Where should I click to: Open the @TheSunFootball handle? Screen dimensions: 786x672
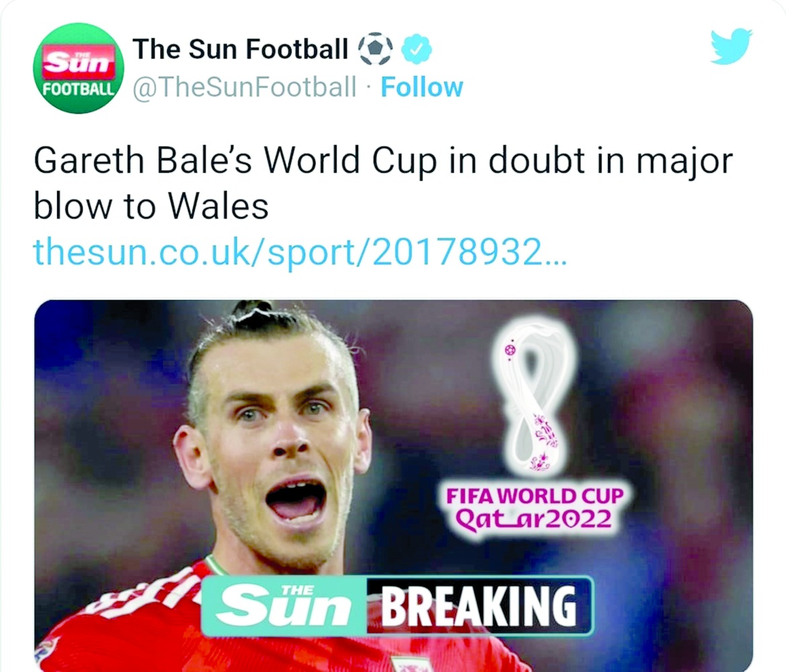click(x=244, y=87)
